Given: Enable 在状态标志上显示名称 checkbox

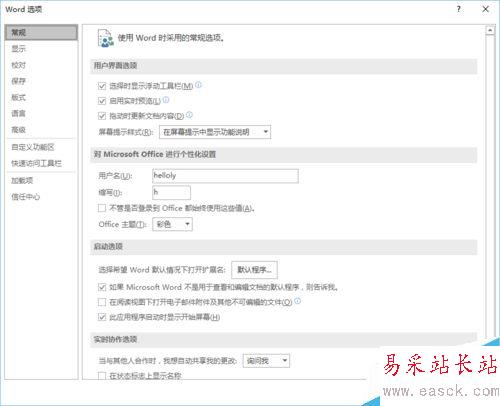Looking at the screenshot, I should (102, 376).
